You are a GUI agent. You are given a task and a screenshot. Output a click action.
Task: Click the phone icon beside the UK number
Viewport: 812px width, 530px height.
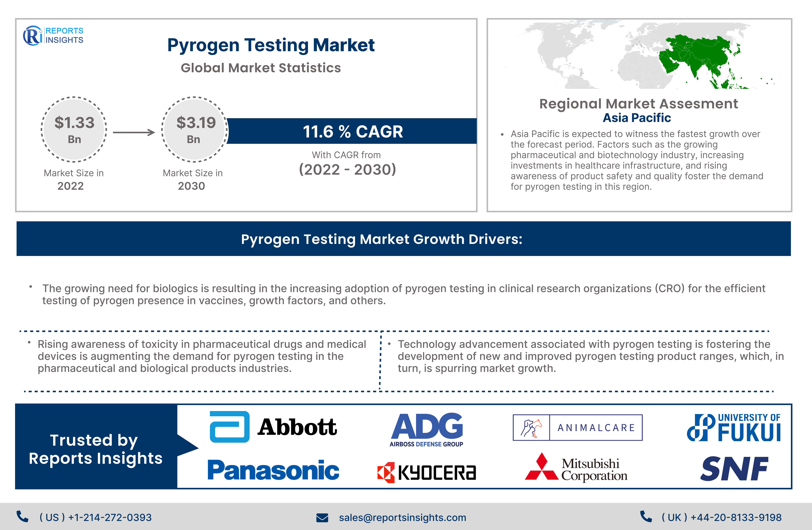pyautogui.click(x=646, y=516)
